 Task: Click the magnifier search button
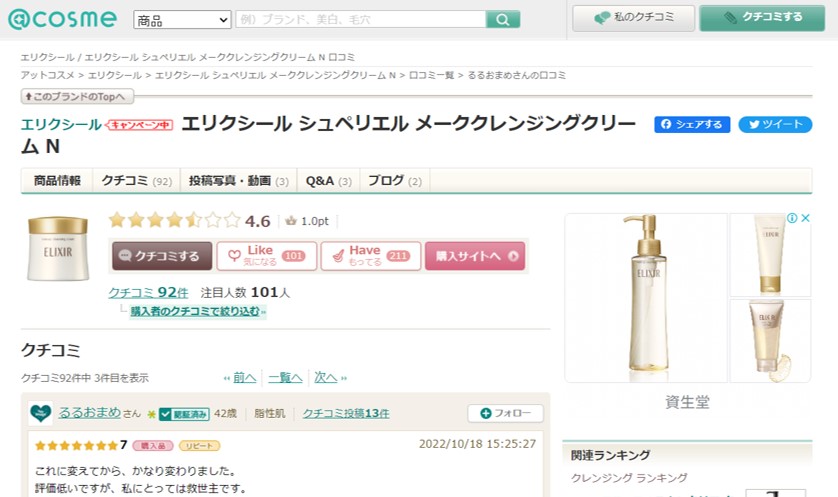502,19
